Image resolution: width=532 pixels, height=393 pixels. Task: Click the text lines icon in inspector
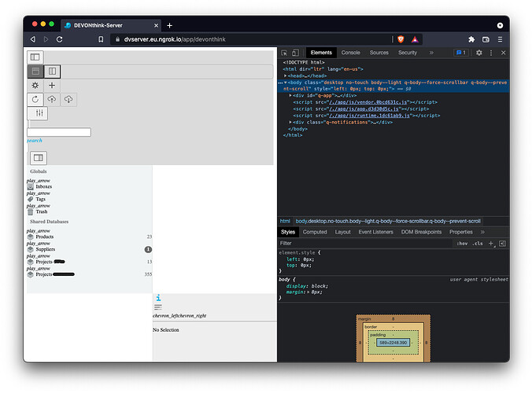pyautogui.click(x=158, y=307)
